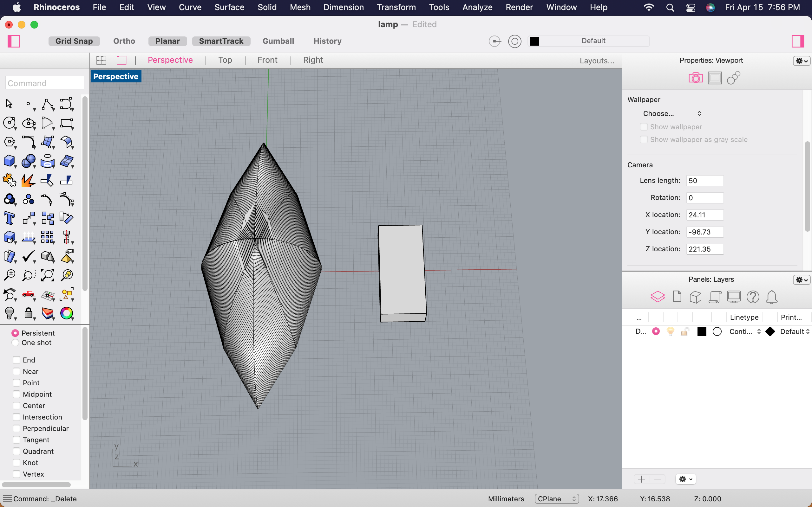Select the Front viewport tab
Viewport: 812px width, 507px height.
click(x=266, y=60)
